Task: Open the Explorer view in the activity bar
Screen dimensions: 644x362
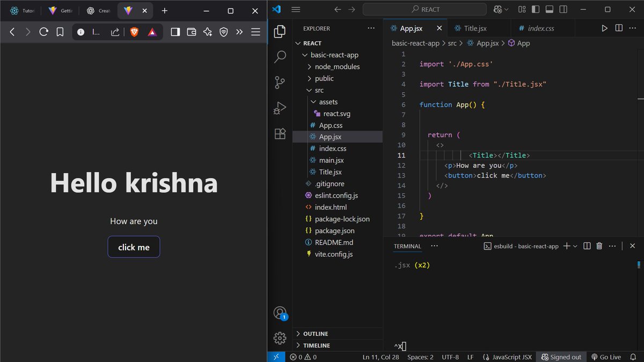Action: tap(280, 32)
